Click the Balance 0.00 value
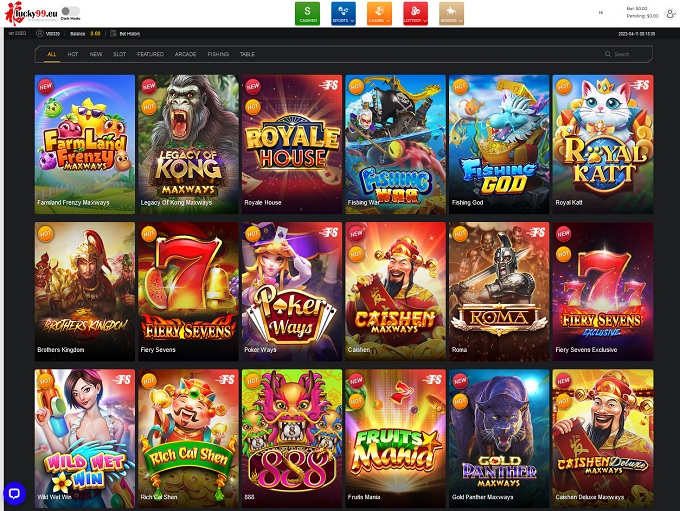 tap(95, 33)
